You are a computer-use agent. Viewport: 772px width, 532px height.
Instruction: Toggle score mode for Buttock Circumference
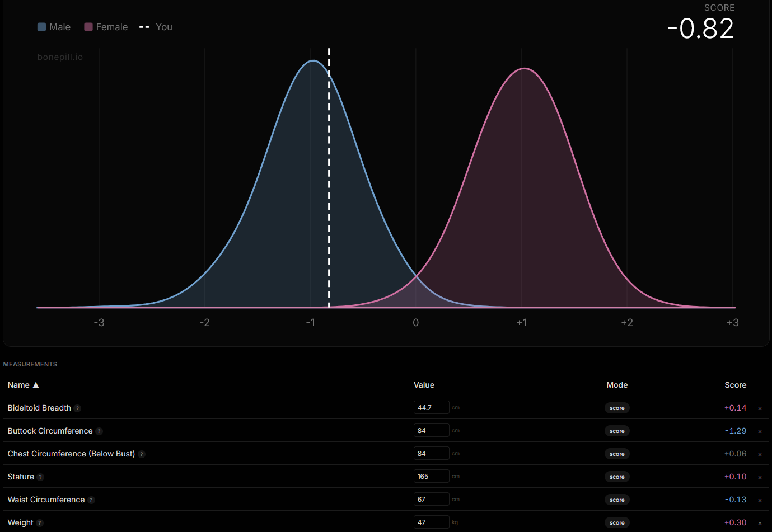click(x=617, y=431)
